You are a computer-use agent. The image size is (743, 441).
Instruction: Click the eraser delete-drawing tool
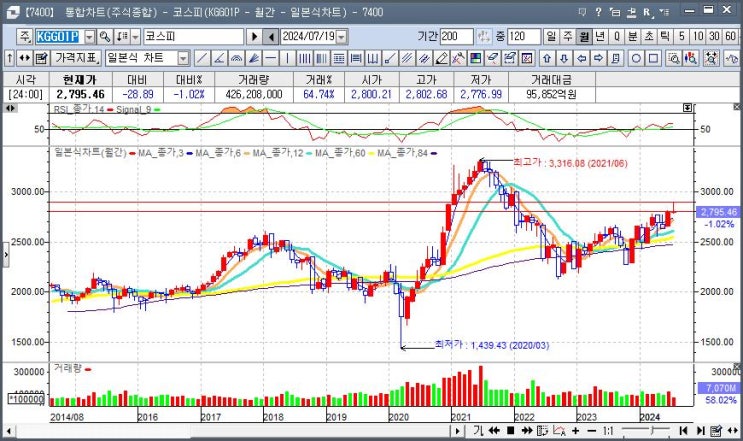[x=492, y=58]
